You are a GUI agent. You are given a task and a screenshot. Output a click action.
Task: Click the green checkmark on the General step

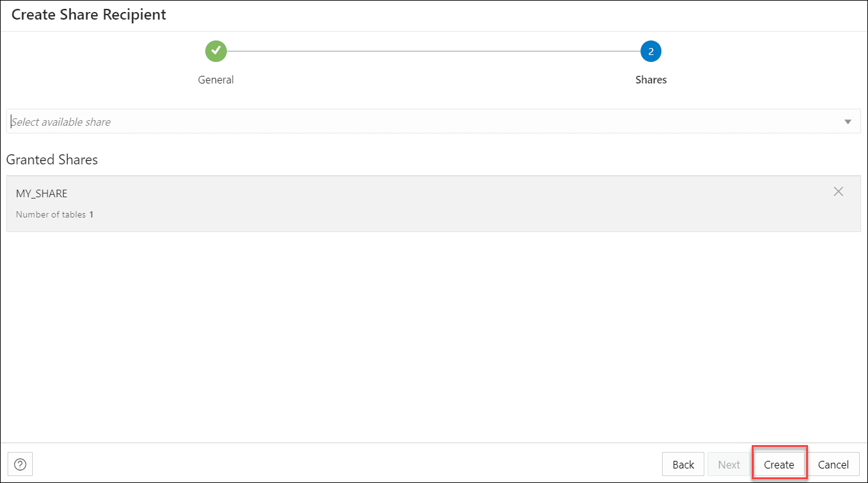[215, 51]
